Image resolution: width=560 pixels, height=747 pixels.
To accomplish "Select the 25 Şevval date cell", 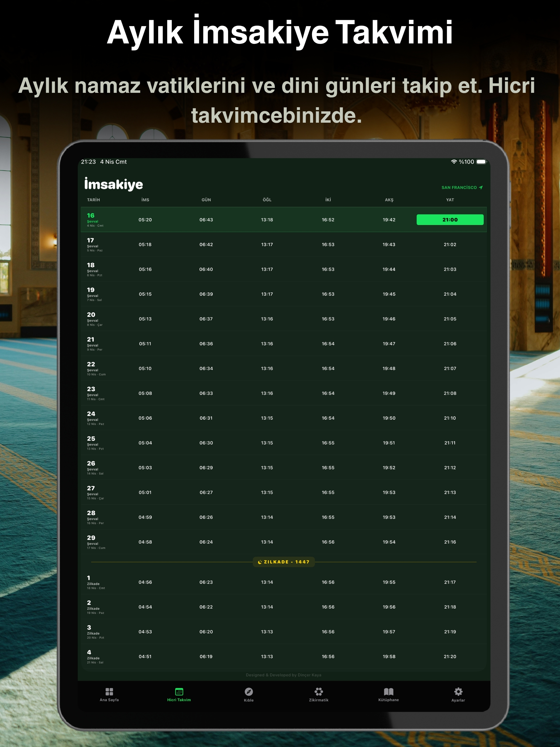I will coord(96,443).
